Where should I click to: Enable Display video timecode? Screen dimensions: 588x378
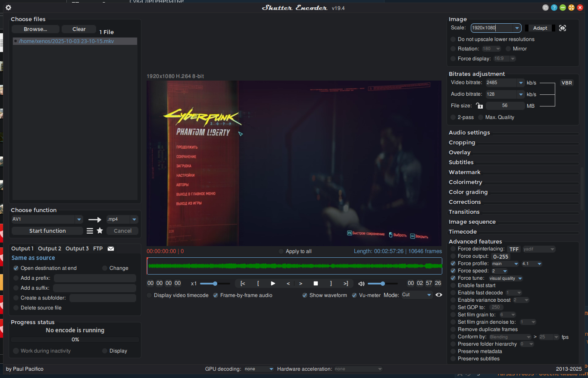pyautogui.click(x=149, y=295)
